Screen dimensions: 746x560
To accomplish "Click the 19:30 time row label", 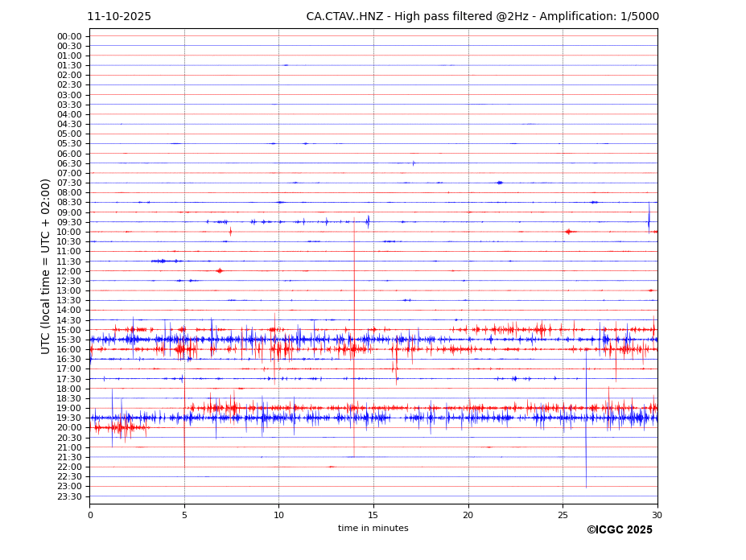I will 69,418.
